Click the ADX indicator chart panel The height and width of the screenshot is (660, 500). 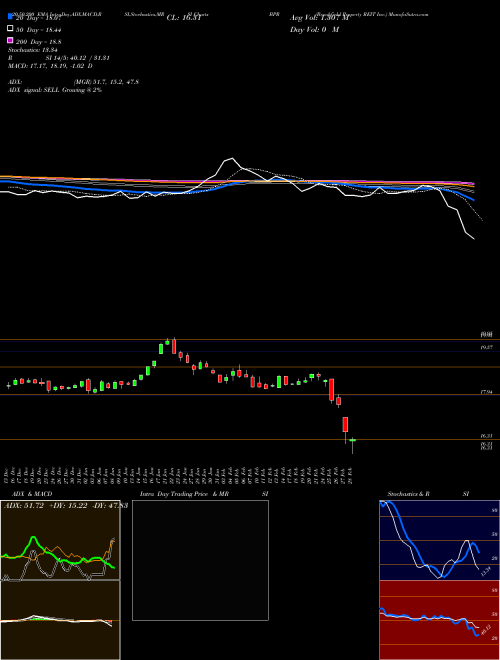[x=60, y=540]
